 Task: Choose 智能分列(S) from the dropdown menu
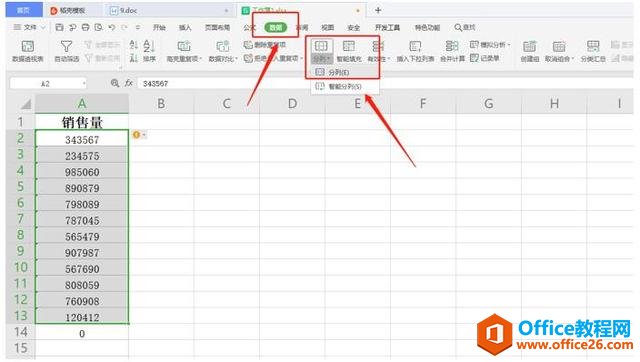tap(344, 87)
